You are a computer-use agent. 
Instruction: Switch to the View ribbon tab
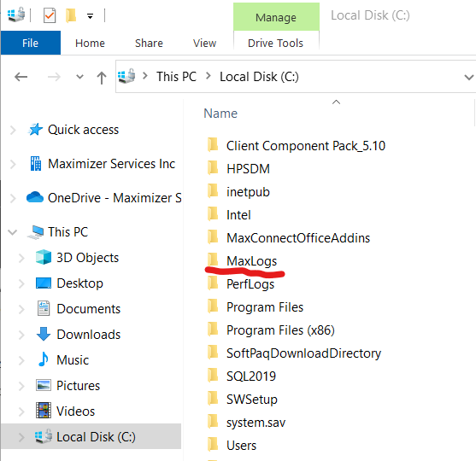[x=204, y=43]
